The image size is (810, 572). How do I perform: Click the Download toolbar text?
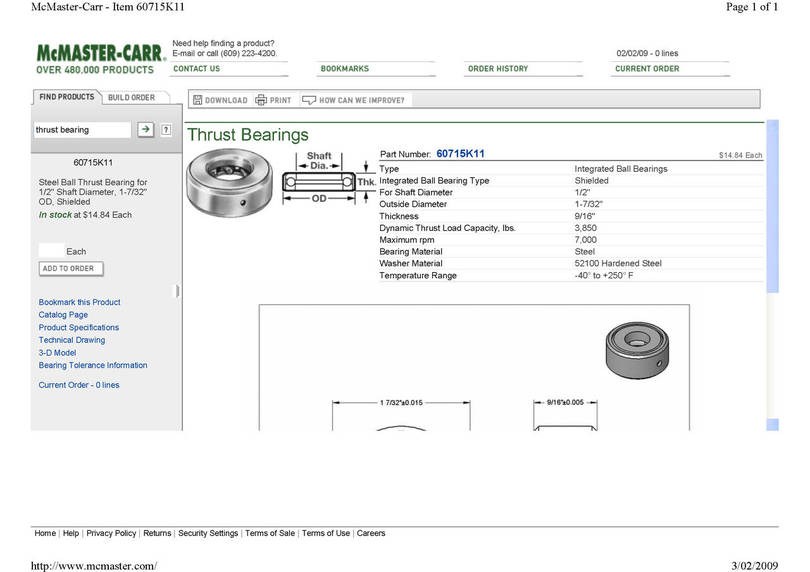point(226,100)
